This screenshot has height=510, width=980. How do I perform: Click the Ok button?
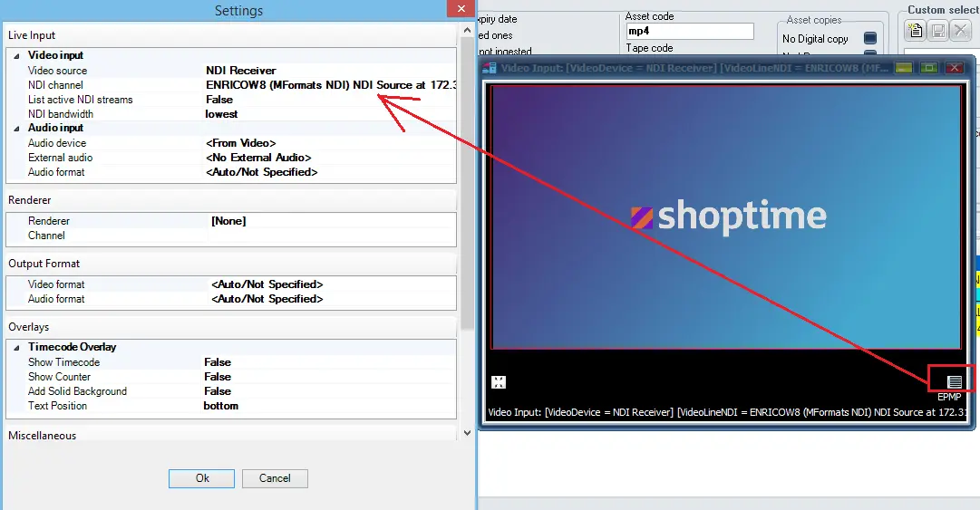(202, 478)
